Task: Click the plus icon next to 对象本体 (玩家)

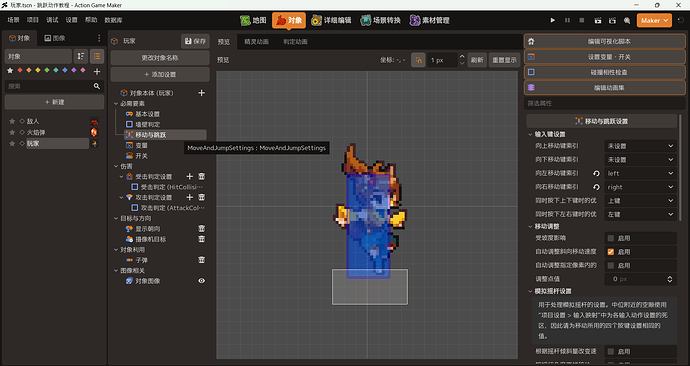Action: (202, 93)
